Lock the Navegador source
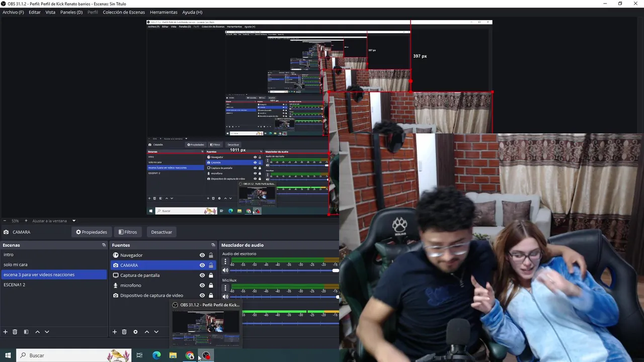This screenshot has height=362, width=644. tap(211, 255)
